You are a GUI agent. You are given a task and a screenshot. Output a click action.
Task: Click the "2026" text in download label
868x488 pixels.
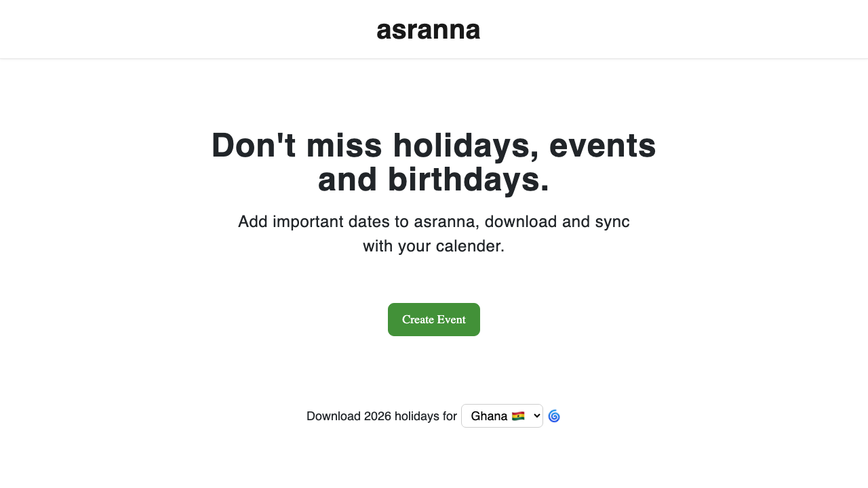(377, 416)
